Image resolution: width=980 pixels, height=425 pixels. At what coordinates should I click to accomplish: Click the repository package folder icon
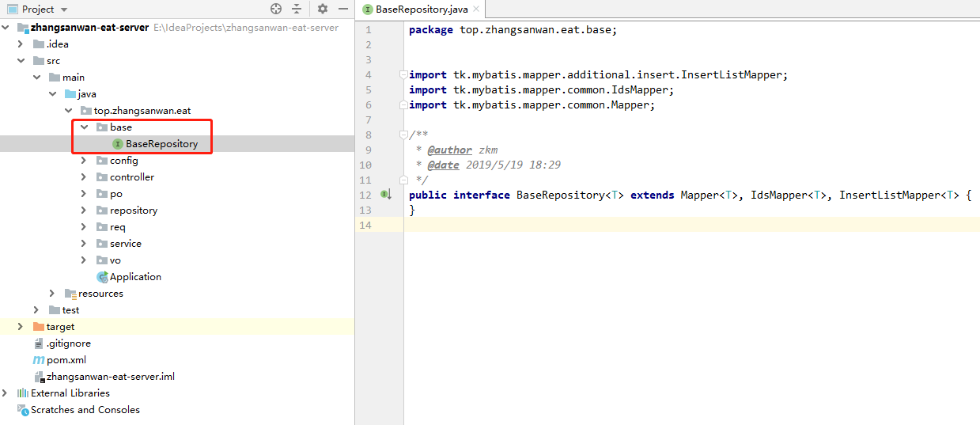[102, 210]
